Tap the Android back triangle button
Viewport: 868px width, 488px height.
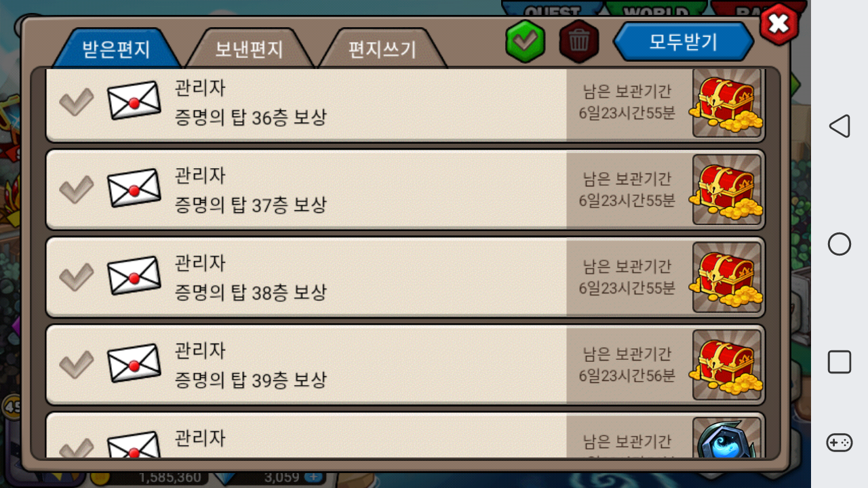coord(839,126)
